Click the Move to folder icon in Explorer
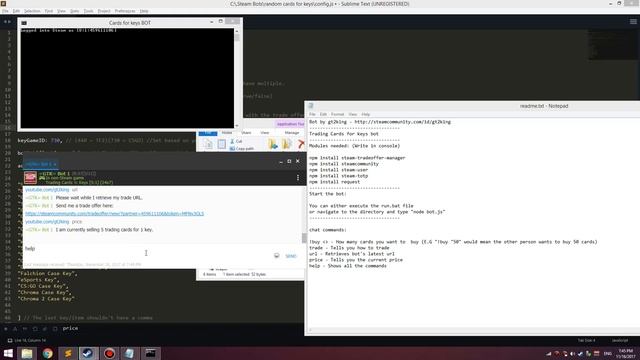The width and height of the screenshot is (640, 360). click(273, 144)
